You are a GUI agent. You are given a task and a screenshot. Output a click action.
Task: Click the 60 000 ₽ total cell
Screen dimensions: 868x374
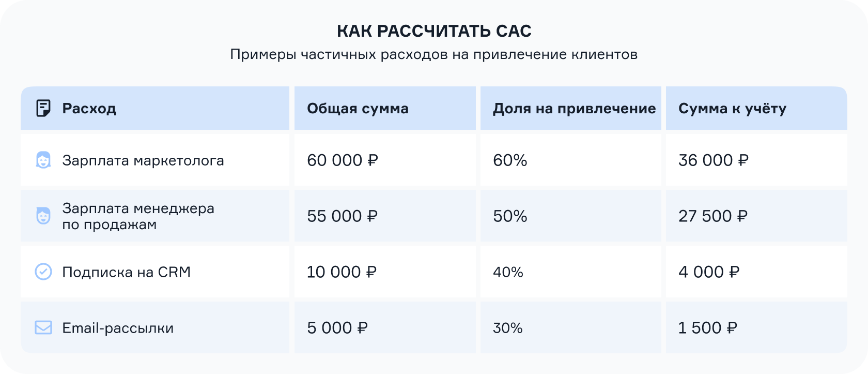coord(343,160)
